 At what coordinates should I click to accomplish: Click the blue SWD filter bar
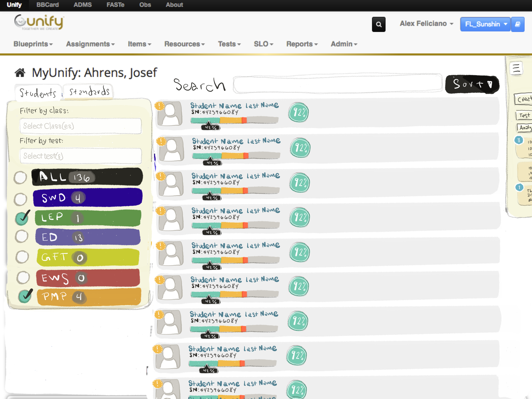click(x=88, y=198)
